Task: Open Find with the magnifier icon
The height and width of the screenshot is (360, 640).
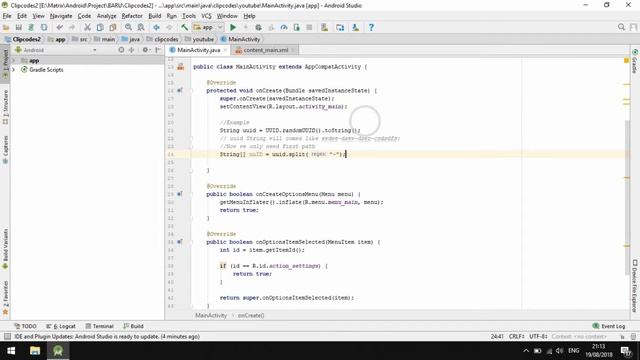Action: point(128,27)
